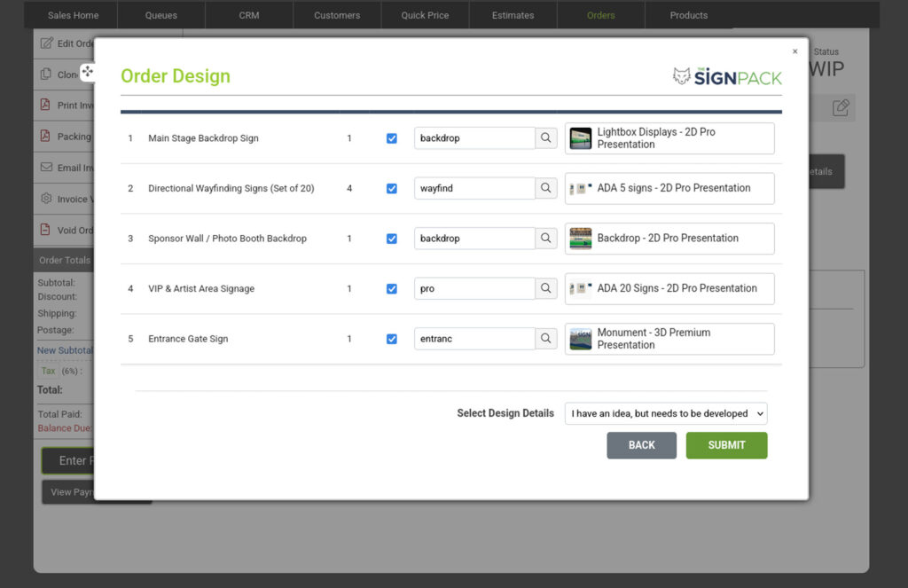This screenshot has width=908, height=588.
Task: Click the Email Invoice envelope icon
Action: (x=46, y=168)
